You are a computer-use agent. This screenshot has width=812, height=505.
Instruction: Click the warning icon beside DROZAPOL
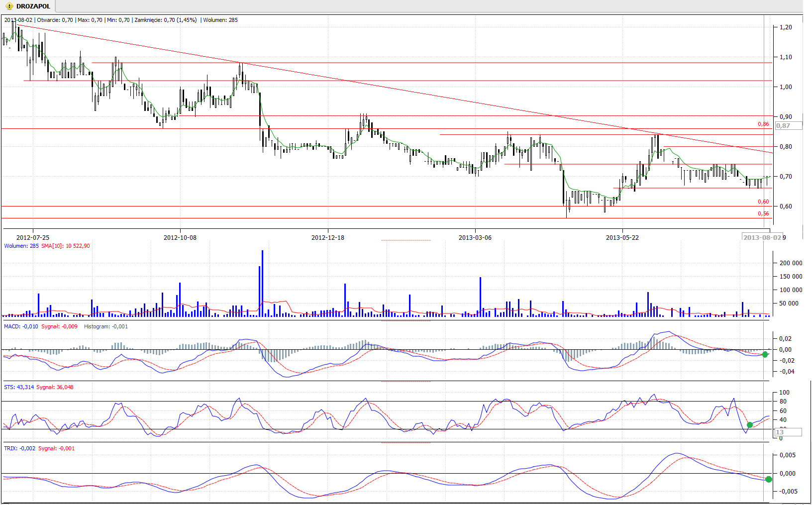tap(9, 6)
